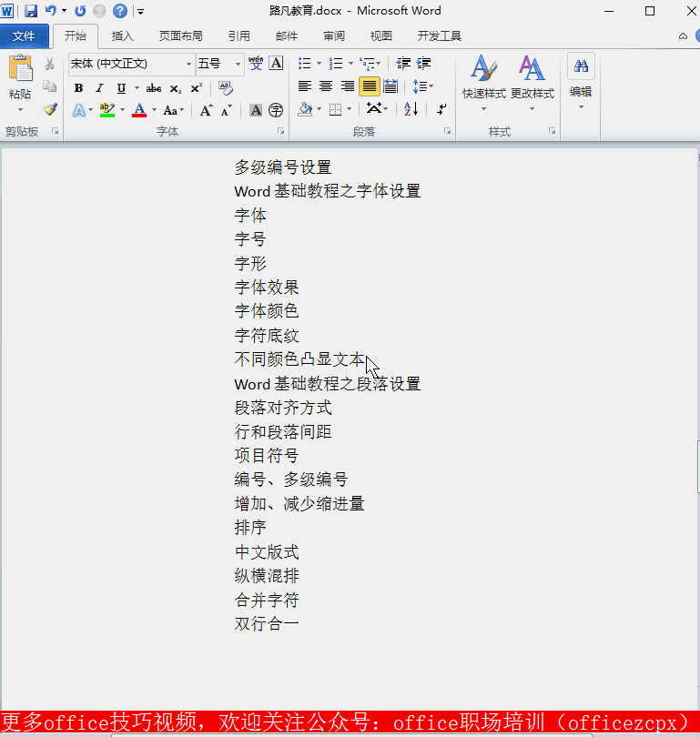Screen dimensions: 700x737
Task: Click the character border A icon
Action: pyautogui.click(x=277, y=63)
